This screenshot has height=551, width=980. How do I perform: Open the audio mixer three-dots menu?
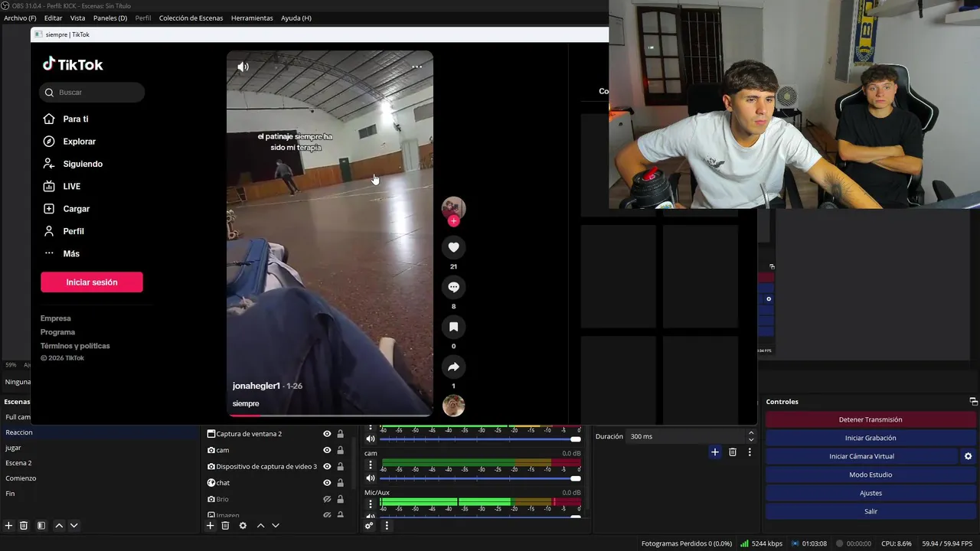click(x=387, y=526)
